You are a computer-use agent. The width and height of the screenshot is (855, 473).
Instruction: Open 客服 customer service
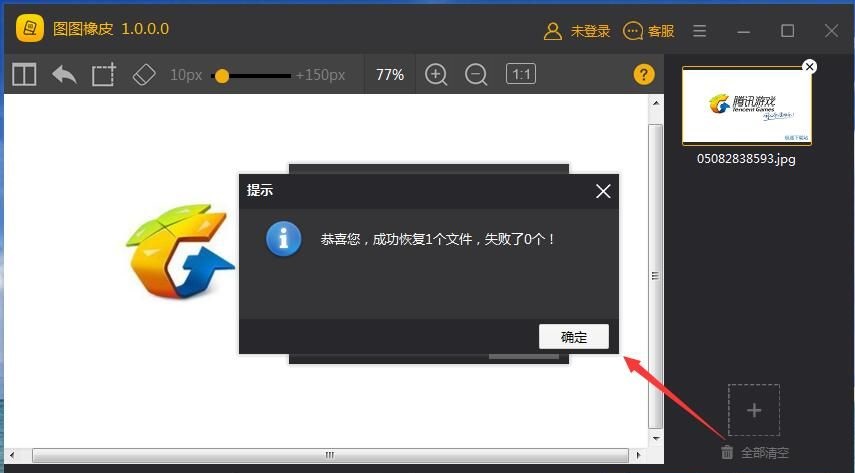pyautogui.click(x=649, y=31)
